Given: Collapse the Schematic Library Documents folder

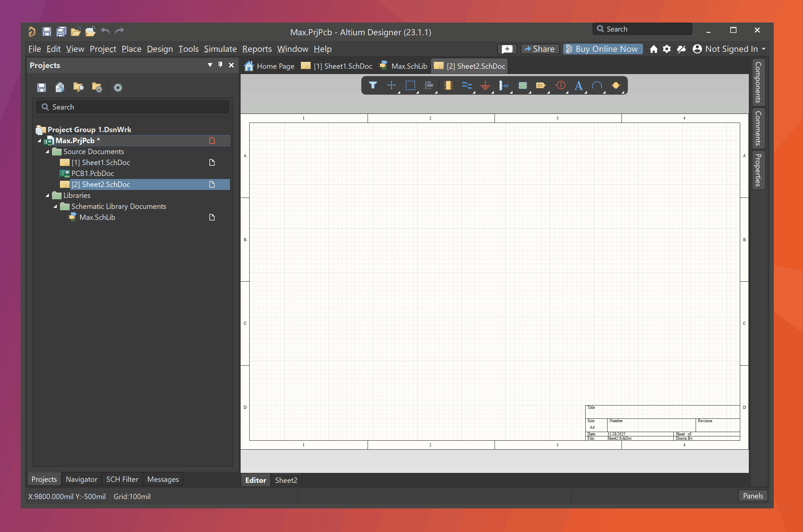Looking at the screenshot, I should point(56,206).
